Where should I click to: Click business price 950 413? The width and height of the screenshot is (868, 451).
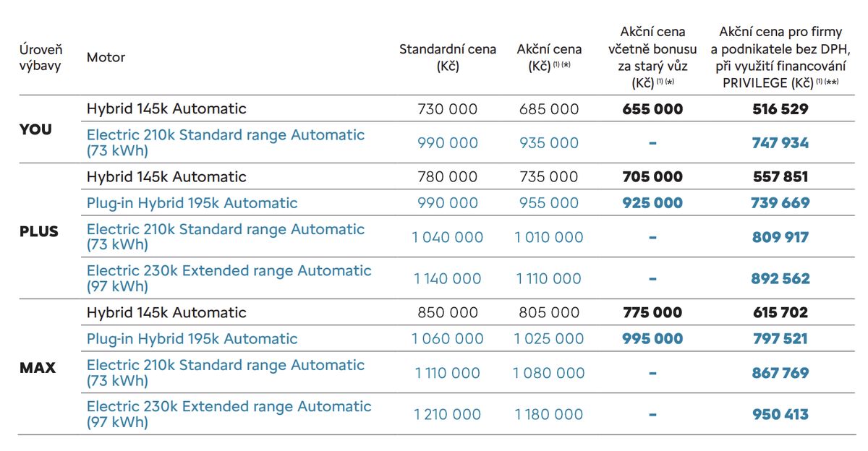780,414
